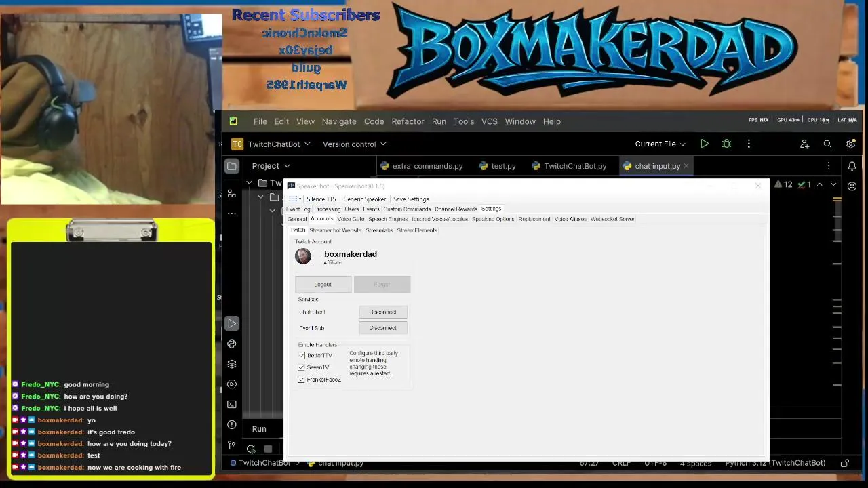The image size is (868, 488).
Task: Open the Current File run configuration dropdown
Action: tap(660, 144)
